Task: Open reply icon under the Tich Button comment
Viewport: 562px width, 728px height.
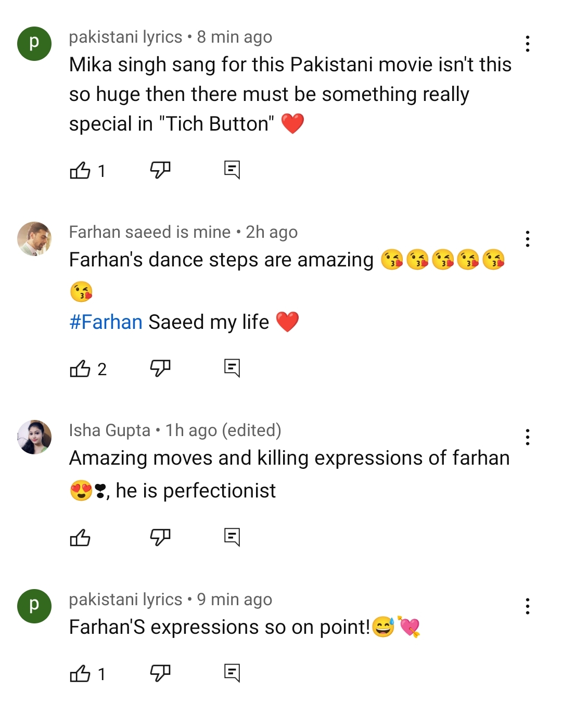Action: [x=233, y=169]
